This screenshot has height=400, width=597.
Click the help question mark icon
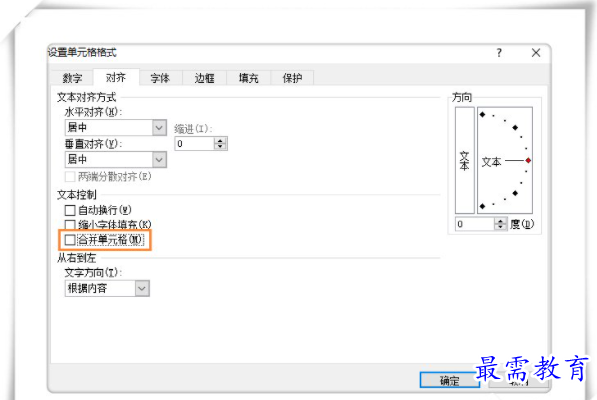point(499,53)
